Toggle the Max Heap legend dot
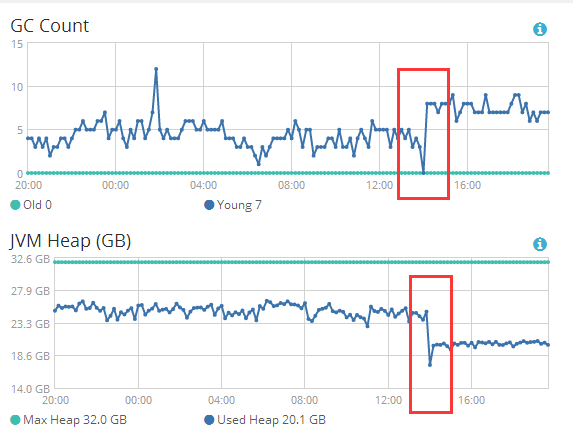The width and height of the screenshot is (573, 437). [15, 420]
